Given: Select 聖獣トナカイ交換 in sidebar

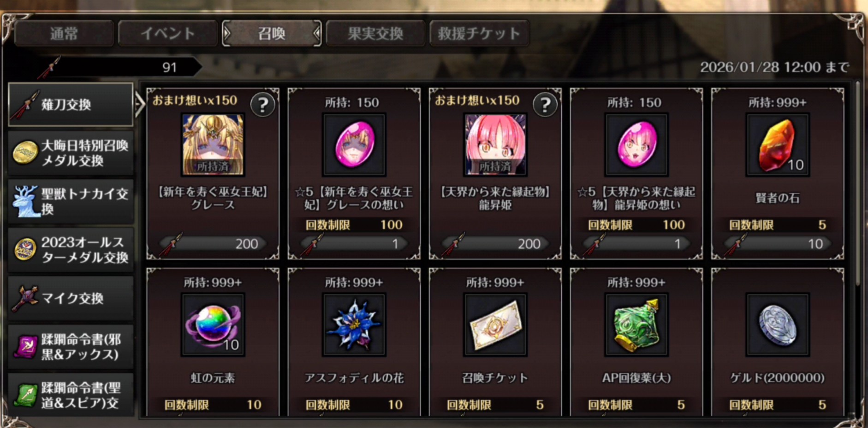Looking at the screenshot, I should 71,202.
